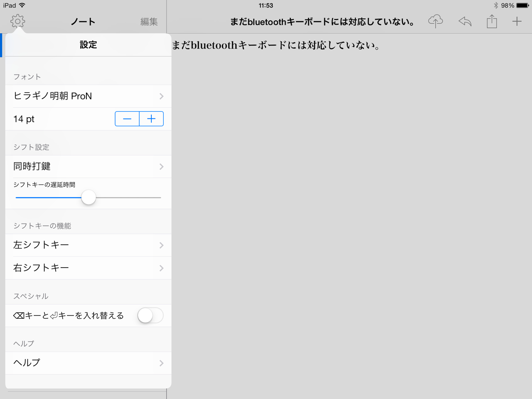Tap the battery indicator icon

522,5
